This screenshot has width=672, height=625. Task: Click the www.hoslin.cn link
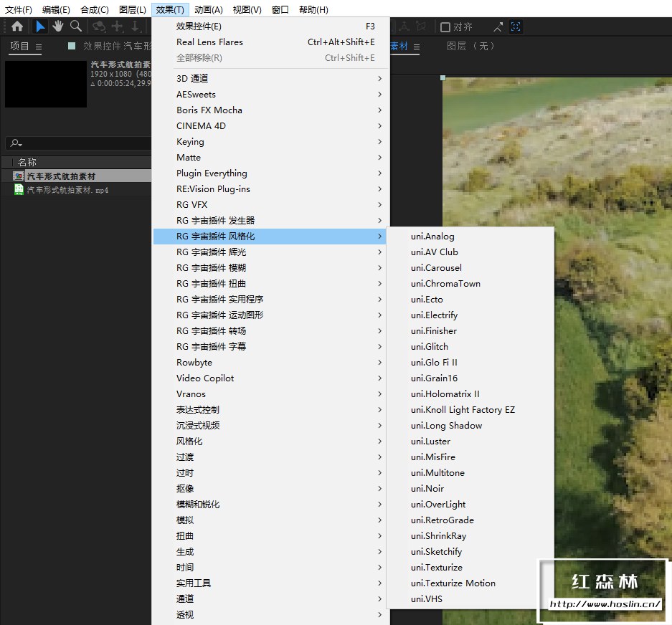[x=604, y=604]
